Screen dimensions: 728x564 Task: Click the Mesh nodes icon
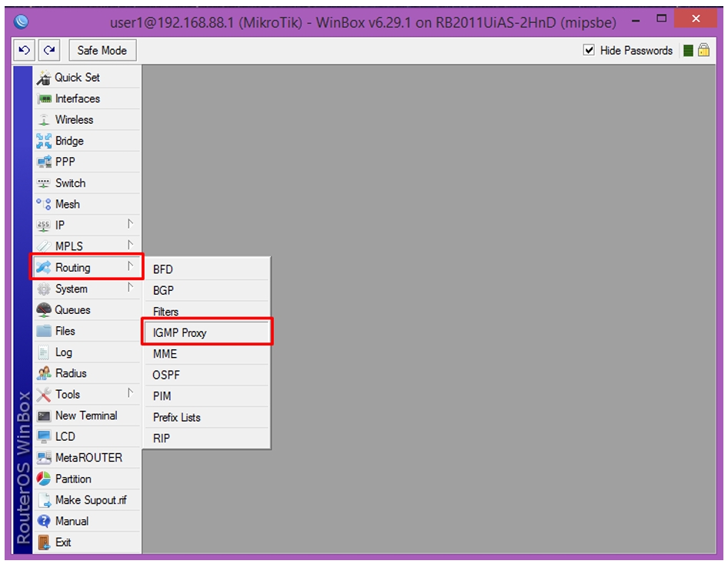(x=44, y=204)
